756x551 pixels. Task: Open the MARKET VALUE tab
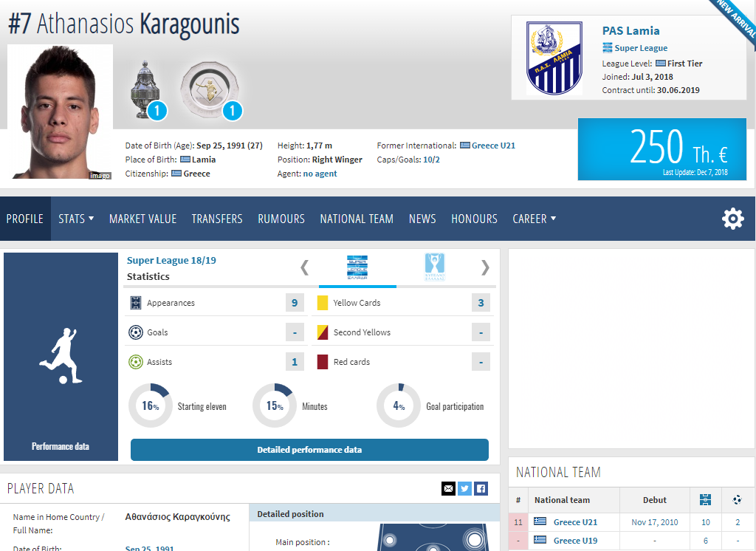(x=142, y=219)
